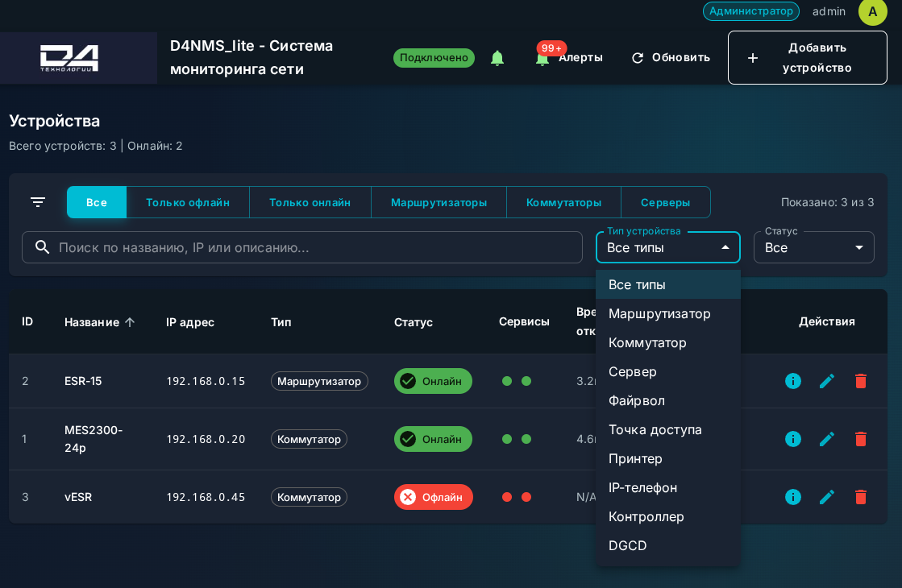This screenshot has width=902, height=588.
Task: Click the D4 Технологии logo
Action: [69, 58]
